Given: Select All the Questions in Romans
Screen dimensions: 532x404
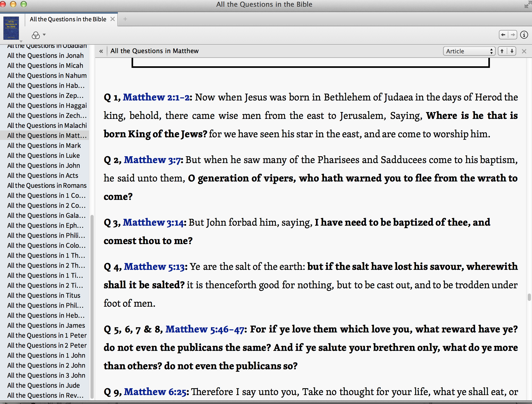Looking at the screenshot, I should click(x=47, y=185).
